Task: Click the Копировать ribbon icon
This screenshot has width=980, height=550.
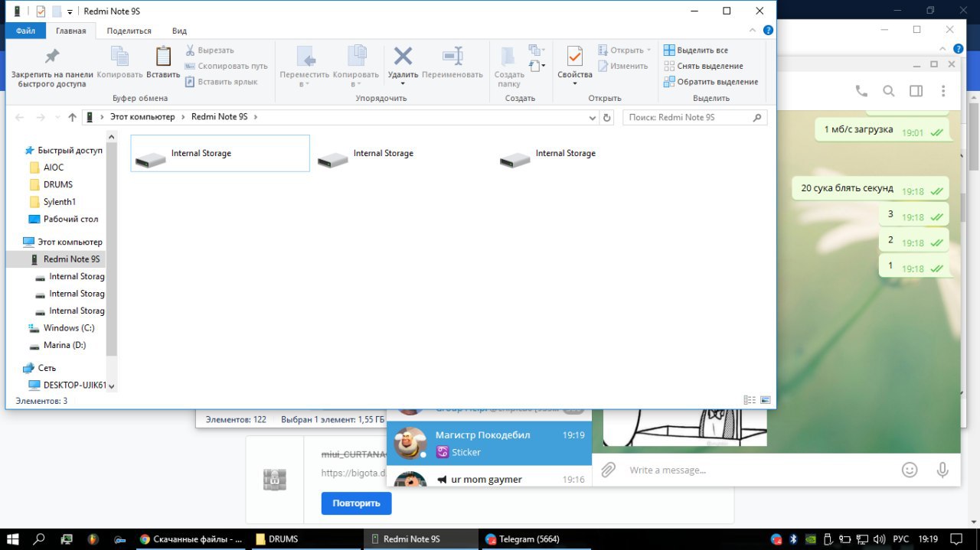Action: (x=120, y=63)
